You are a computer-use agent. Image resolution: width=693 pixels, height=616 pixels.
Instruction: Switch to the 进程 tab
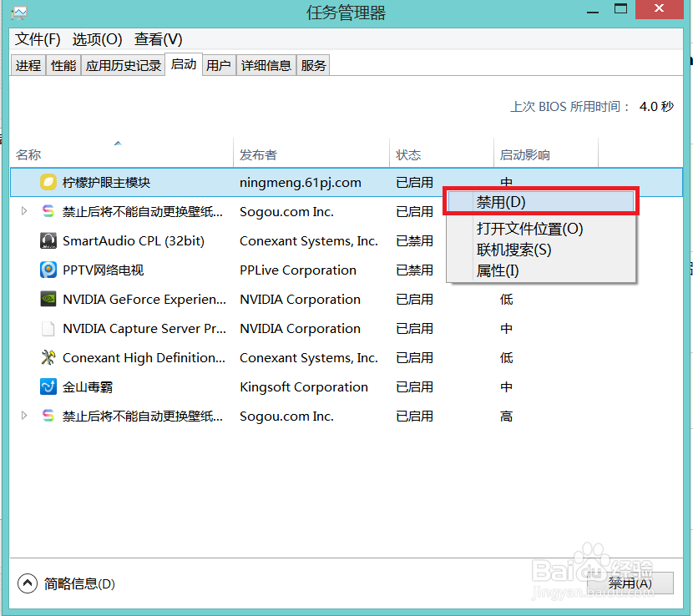tap(28, 65)
